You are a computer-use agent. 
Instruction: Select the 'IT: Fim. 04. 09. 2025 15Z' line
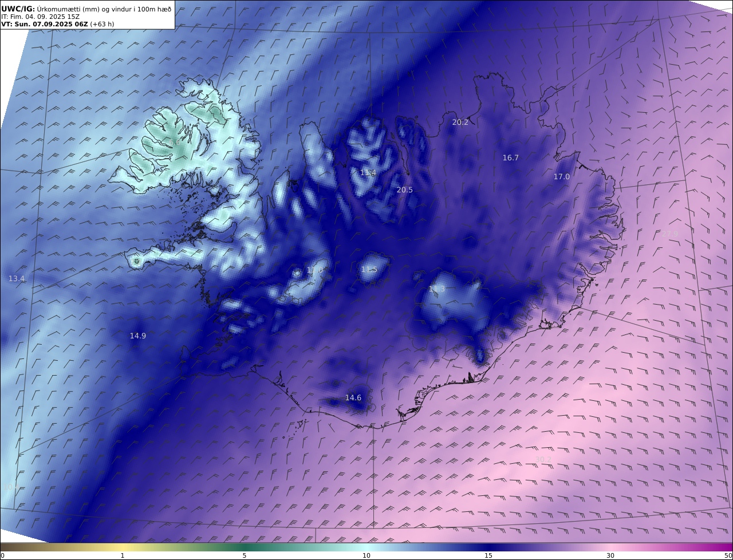(x=40, y=17)
